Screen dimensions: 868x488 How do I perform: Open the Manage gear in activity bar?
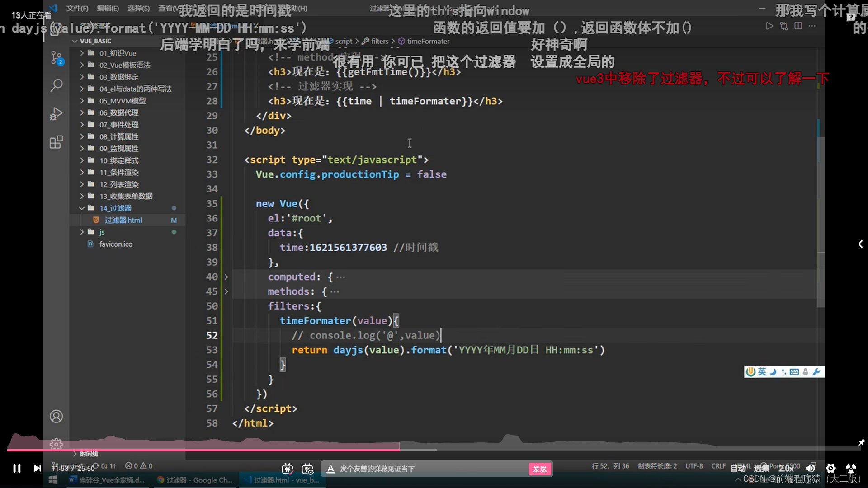pos(57,444)
